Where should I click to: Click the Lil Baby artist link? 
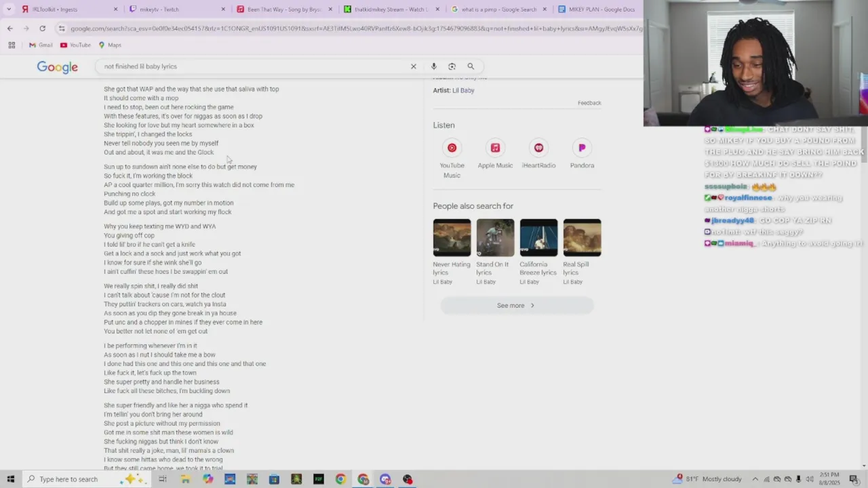point(463,90)
